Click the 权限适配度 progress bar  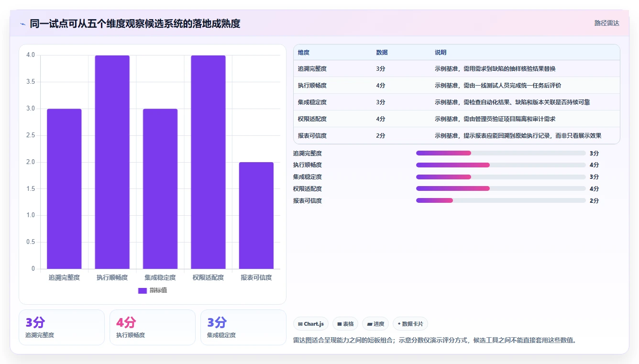[x=501, y=188]
